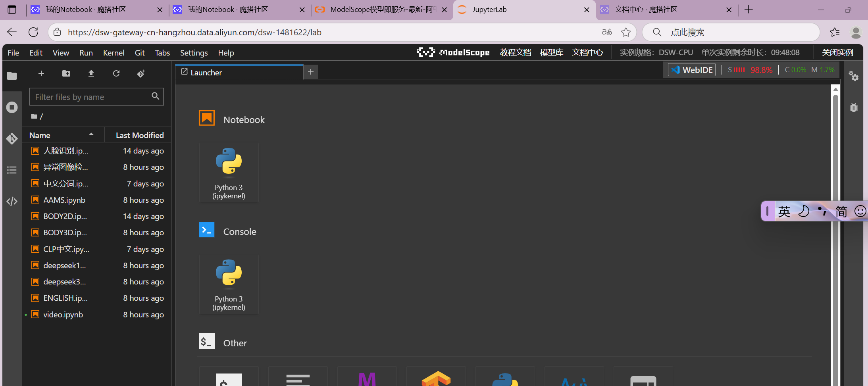Image resolution: width=868 pixels, height=386 pixels.
Task: Open the 文档中心 link in header
Action: click(x=588, y=52)
